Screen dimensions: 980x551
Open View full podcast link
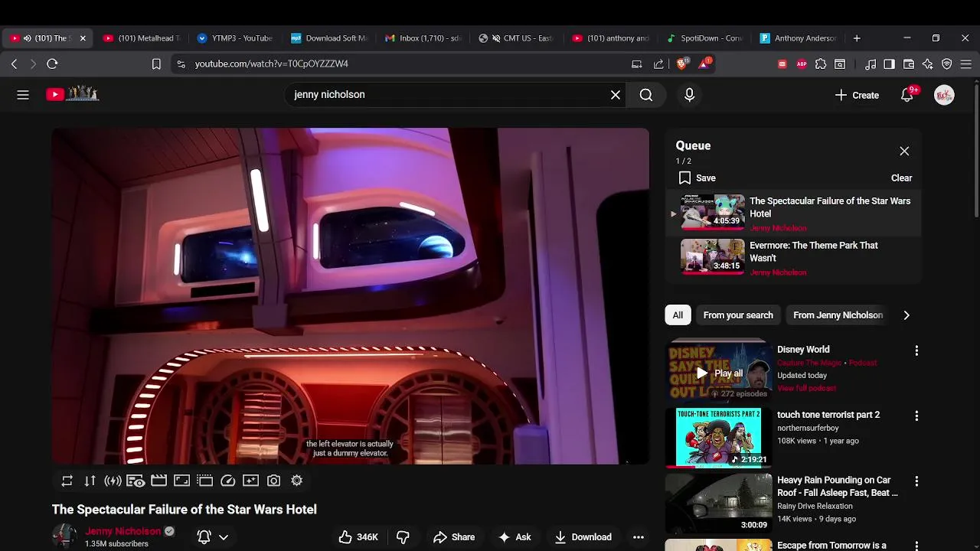(806, 388)
